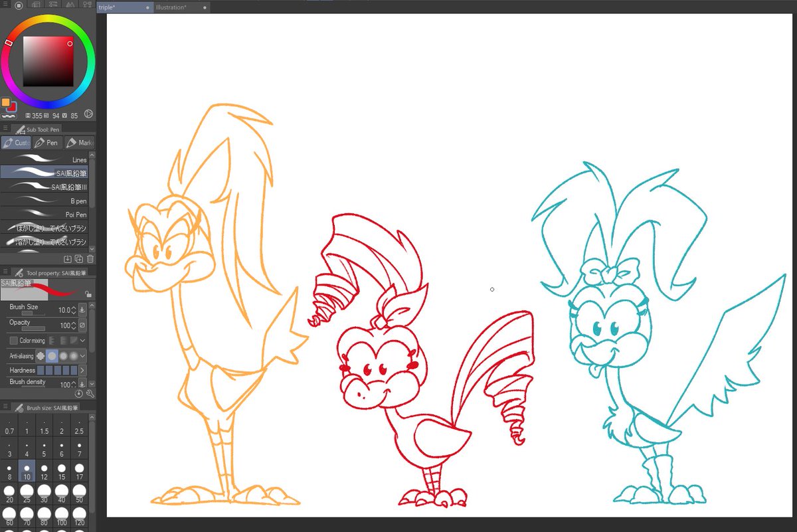Open the Brush size panel menu icon
Image resolution: width=797 pixels, height=532 pixels.
pos(5,406)
